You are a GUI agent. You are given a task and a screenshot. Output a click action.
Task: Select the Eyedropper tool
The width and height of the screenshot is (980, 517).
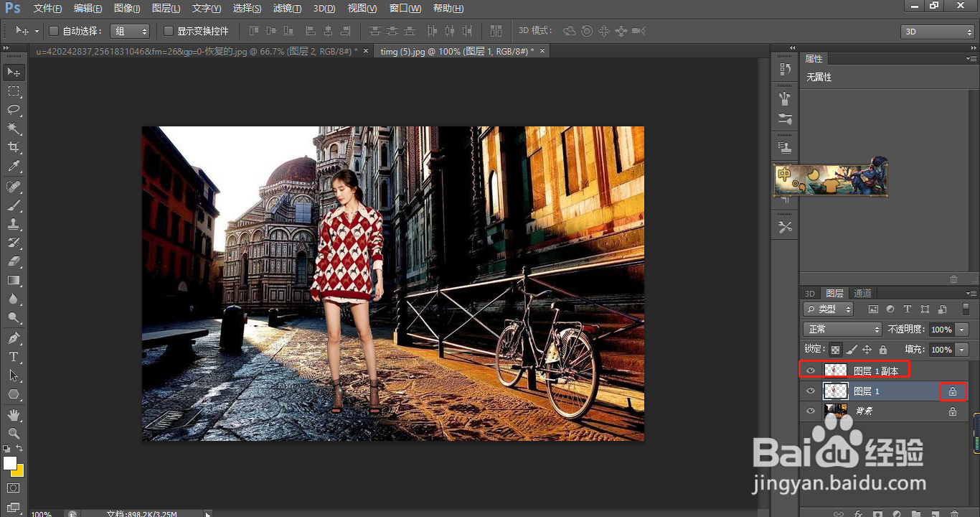14,167
